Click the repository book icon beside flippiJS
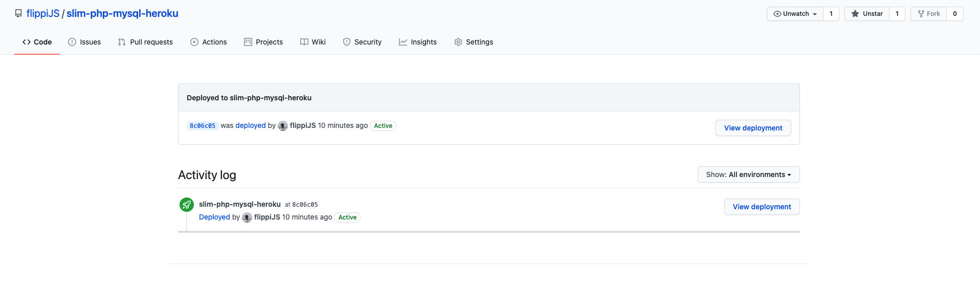 point(18,14)
